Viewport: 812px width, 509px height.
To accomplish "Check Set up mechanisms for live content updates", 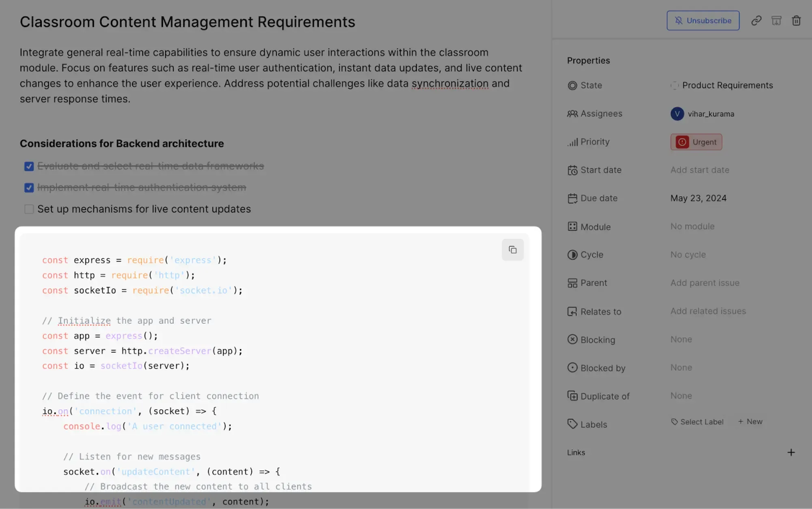I will coord(29,209).
